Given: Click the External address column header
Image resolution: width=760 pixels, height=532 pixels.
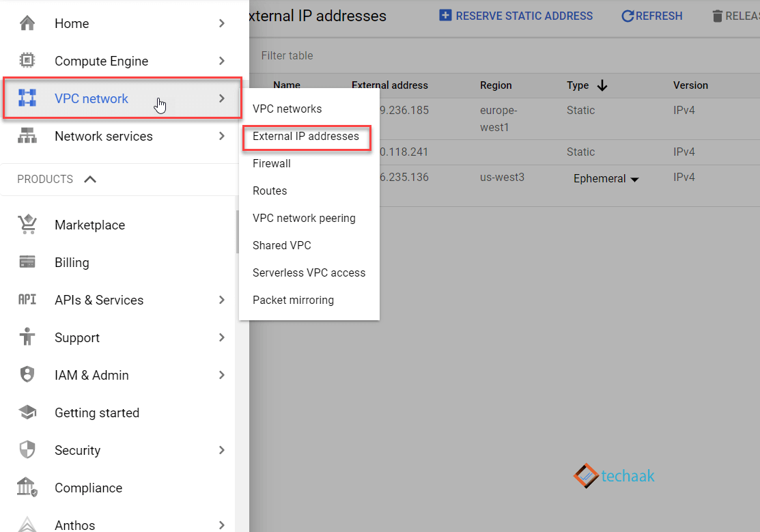Looking at the screenshot, I should pos(390,85).
